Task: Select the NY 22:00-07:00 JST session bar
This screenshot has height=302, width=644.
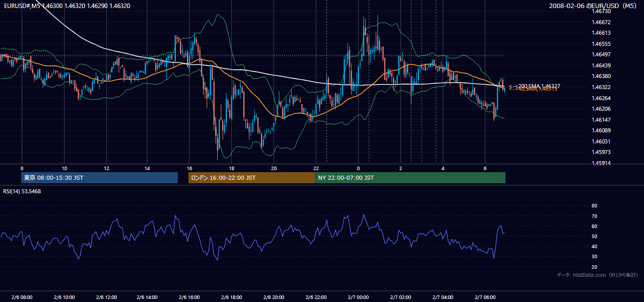Action: (x=410, y=178)
